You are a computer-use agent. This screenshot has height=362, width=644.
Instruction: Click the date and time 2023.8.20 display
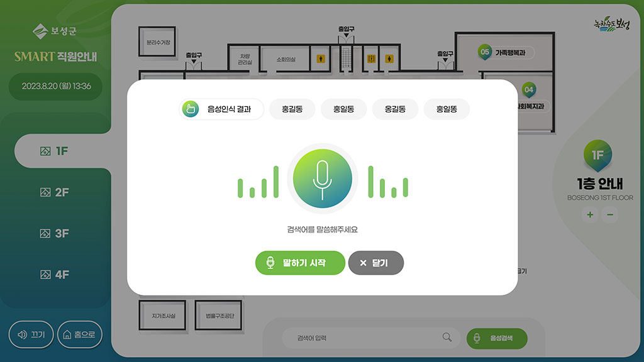click(56, 86)
